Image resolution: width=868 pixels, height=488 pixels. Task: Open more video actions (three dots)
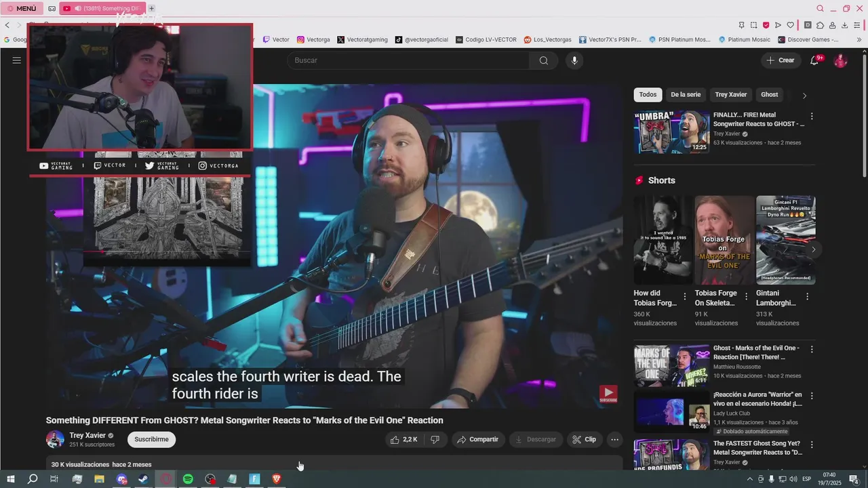tap(614, 439)
